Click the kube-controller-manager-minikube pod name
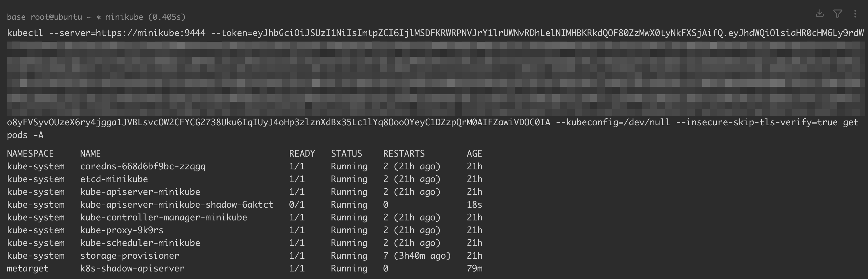Image resolution: width=868 pixels, height=279 pixels. click(163, 218)
